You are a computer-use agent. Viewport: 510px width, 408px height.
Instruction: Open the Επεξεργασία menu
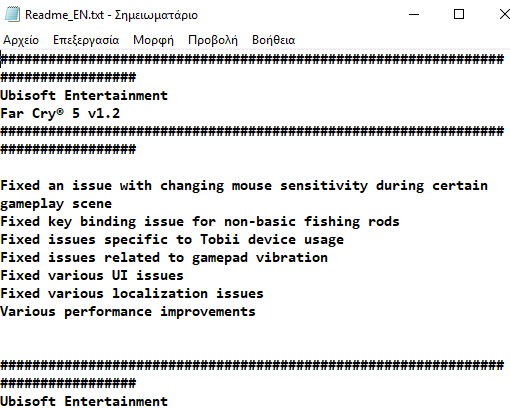86,40
